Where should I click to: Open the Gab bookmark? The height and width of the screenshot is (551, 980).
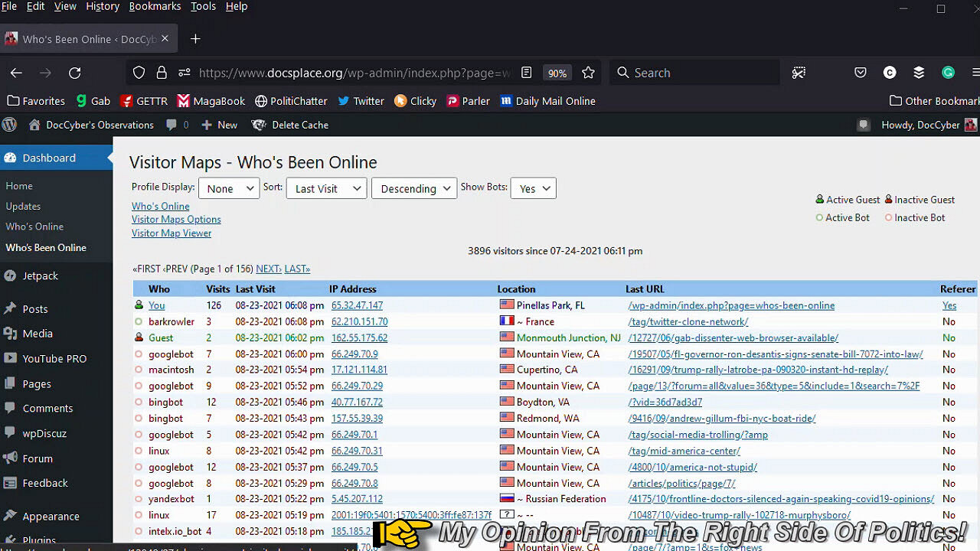[93, 101]
